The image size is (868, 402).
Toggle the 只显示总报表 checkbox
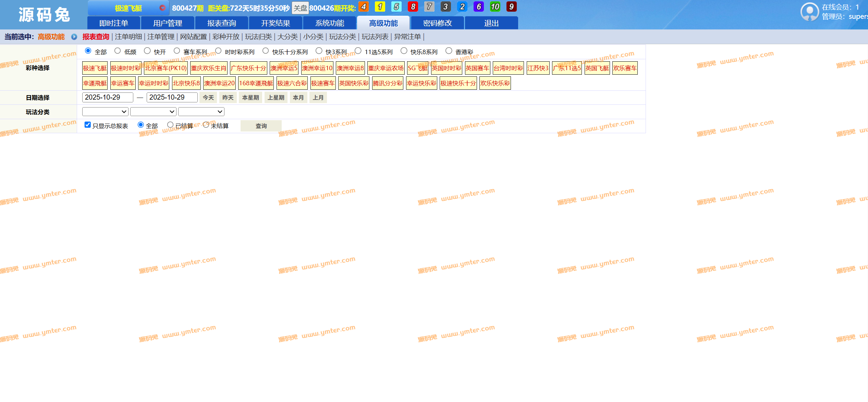point(88,125)
